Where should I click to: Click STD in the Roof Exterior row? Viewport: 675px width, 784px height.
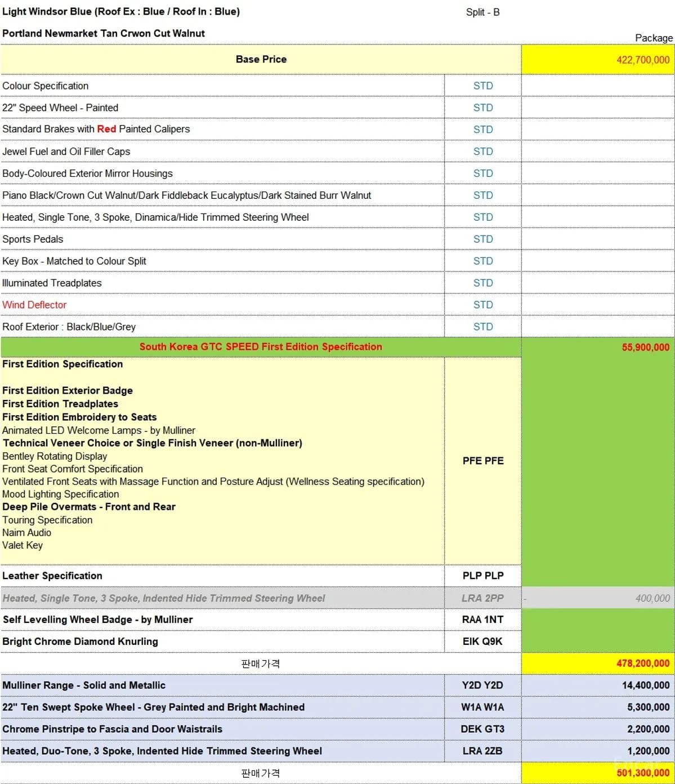483,327
